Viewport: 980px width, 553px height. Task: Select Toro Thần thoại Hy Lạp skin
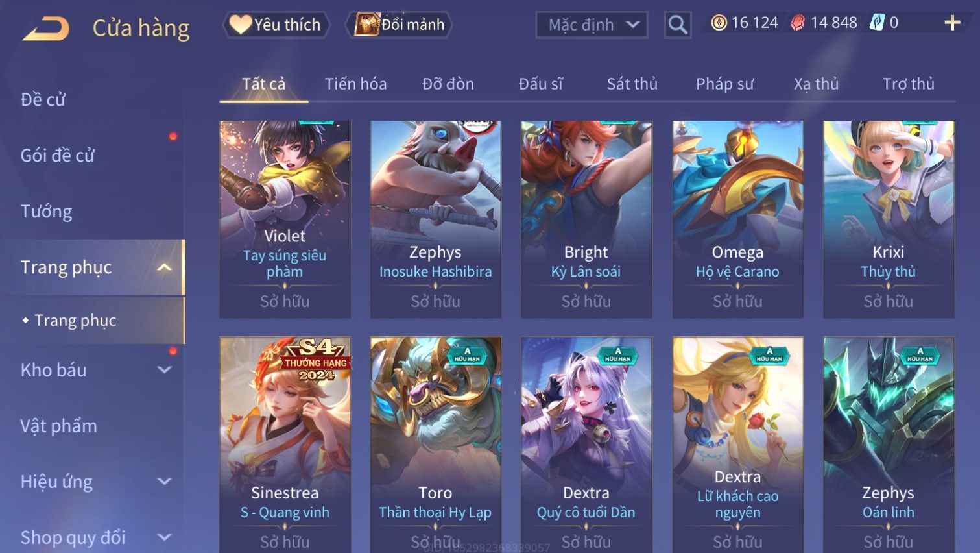point(435,445)
